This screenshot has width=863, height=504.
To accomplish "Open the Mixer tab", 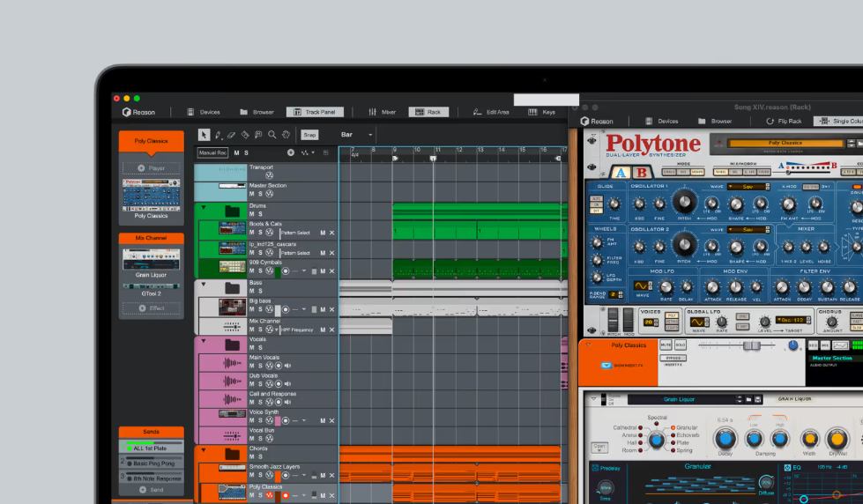I will tap(382, 112).
